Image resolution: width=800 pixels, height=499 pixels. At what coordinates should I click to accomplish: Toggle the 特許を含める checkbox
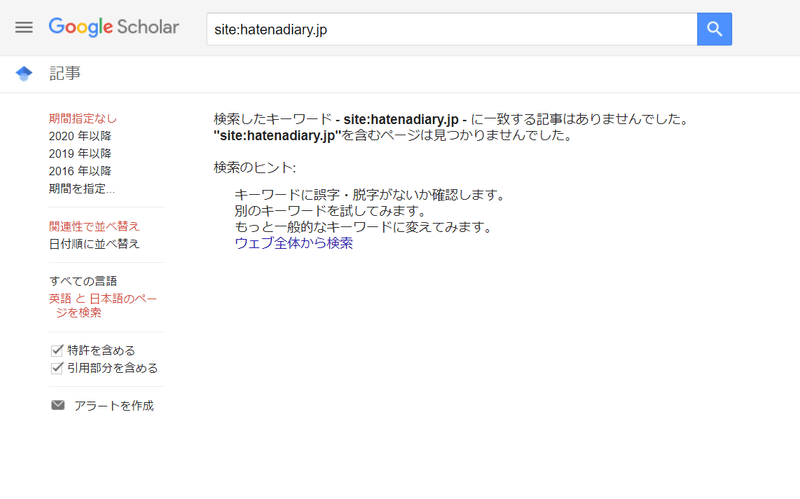point(57,351)
